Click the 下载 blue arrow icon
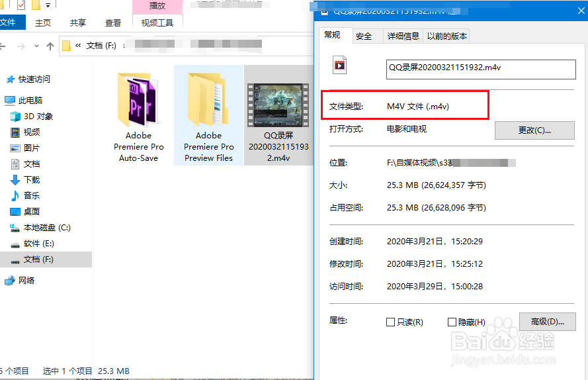The width and height of the screenshot is (588, 380). tap(15, 180)
